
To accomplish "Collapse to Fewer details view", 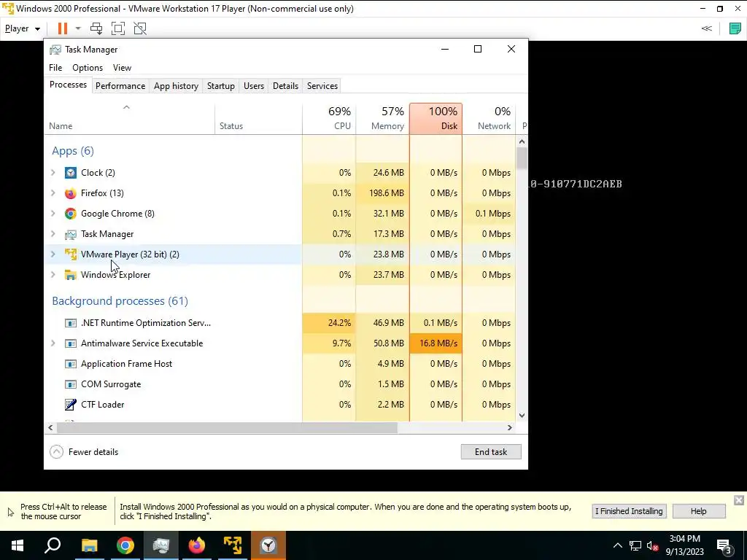I will coord(85,452).
